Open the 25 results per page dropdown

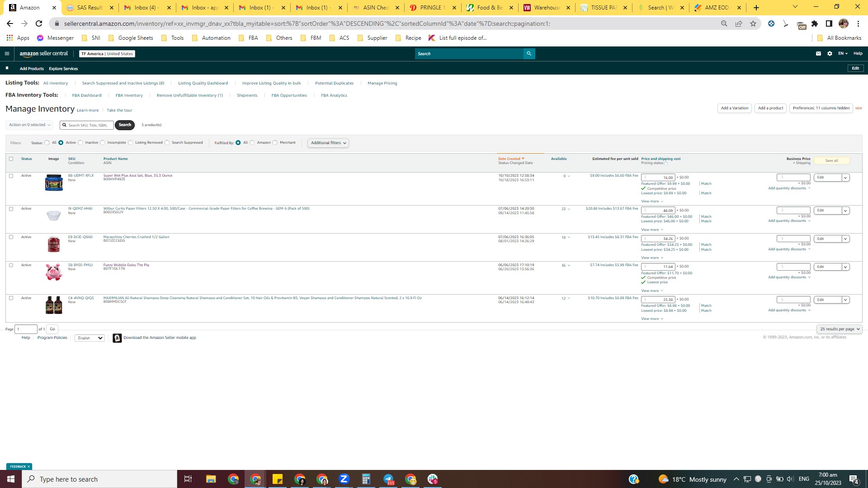pyautogui.click(x=840, y=329)
